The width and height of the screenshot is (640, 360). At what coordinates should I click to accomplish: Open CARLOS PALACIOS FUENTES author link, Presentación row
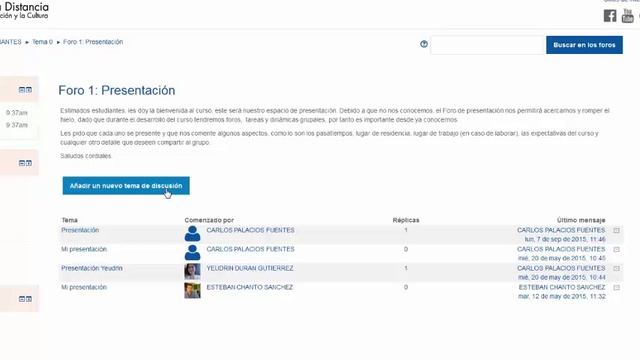pyautogui.click(x=250, y=230)
